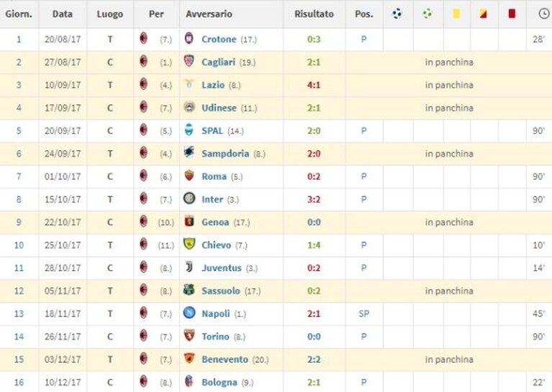Open the Benevento team link
Screen dimensions: 552x392
tap(225, 360)
